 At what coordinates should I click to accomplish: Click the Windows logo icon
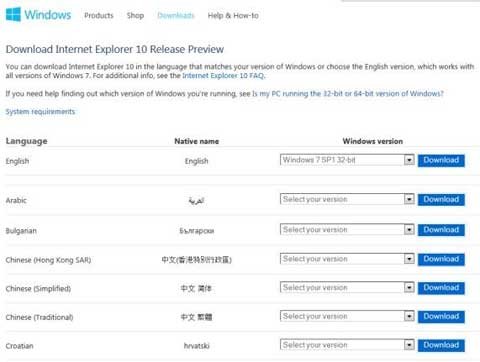click(x=13, y=15)
